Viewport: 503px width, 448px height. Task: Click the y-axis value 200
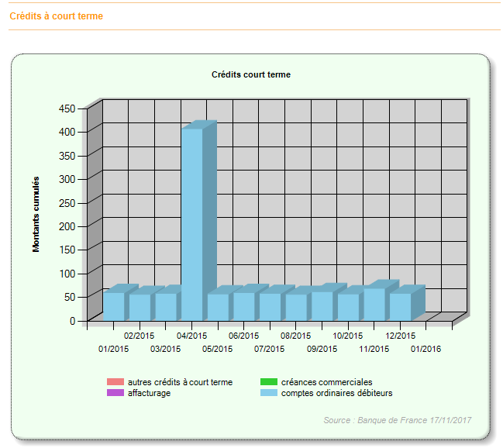click(67, 226)
